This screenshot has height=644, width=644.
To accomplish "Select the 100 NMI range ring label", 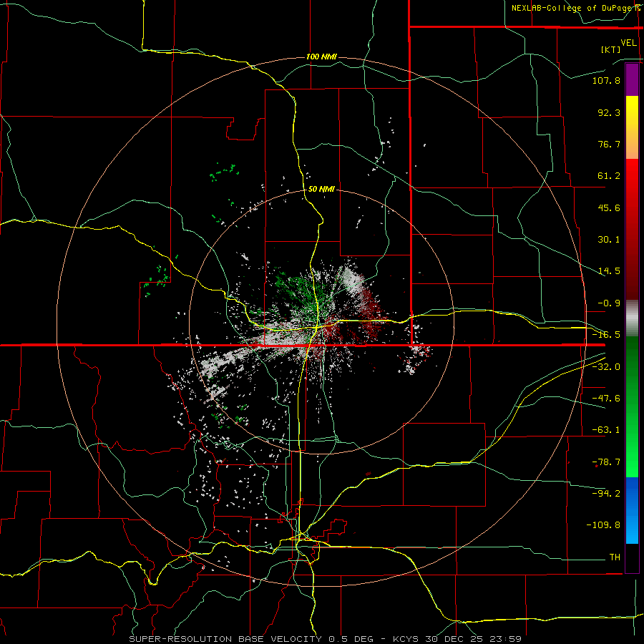I will tap(321, 57).
